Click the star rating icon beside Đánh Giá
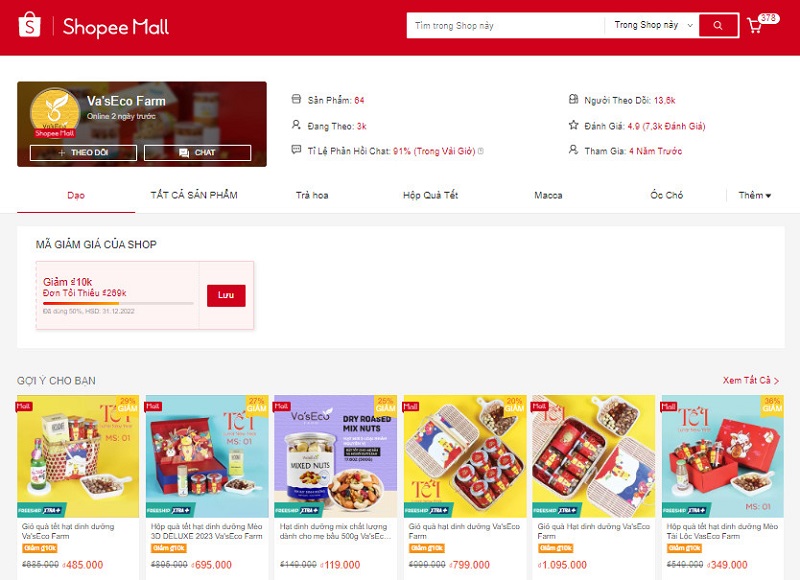 573,125
